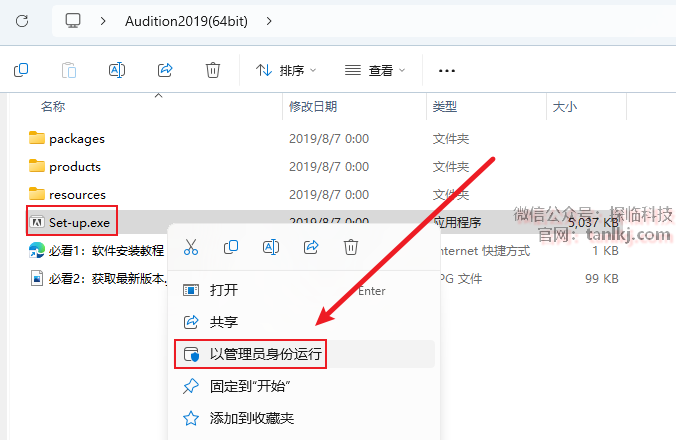The height and width of the screenshot is (440, 676).
Task: Select 必看2：获取最新版本 file
Action: pos(107,279)
